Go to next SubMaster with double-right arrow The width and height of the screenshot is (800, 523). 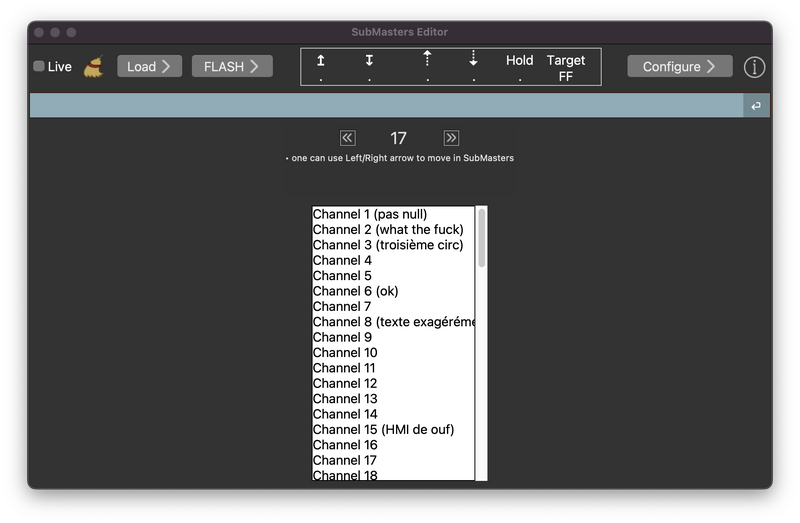(451, 138)
